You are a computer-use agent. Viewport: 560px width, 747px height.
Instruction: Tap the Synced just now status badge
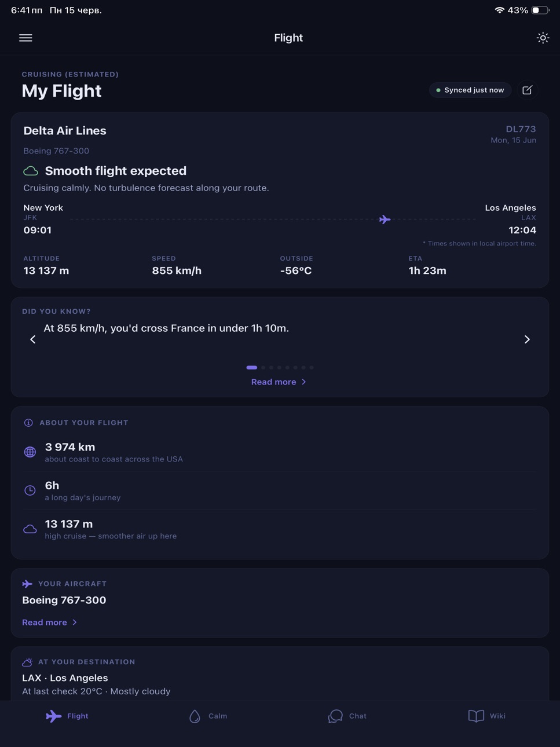470,90
